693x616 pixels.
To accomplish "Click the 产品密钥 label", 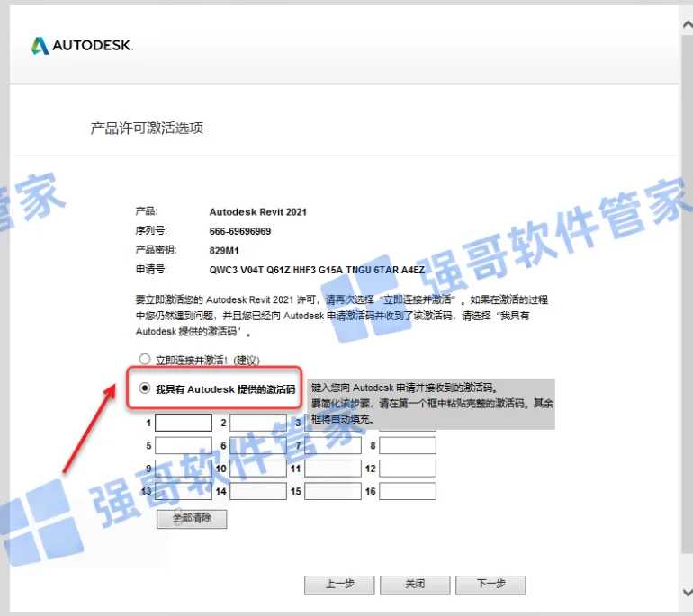I will (x=156, y=250).
